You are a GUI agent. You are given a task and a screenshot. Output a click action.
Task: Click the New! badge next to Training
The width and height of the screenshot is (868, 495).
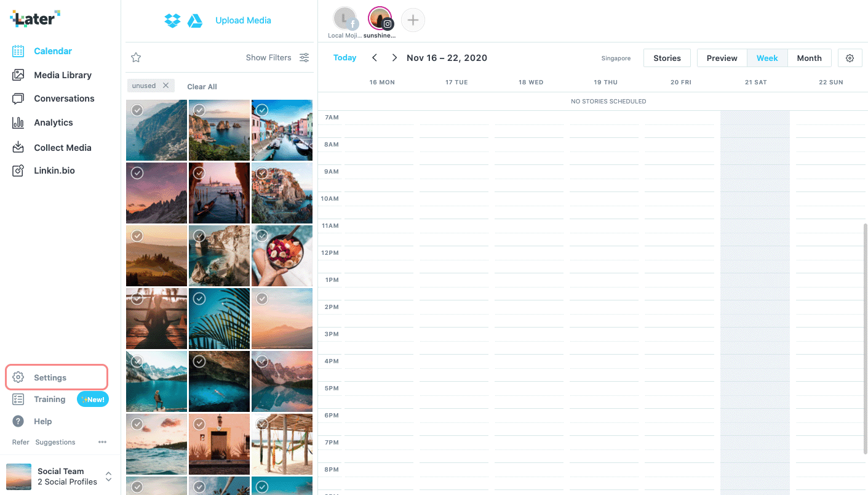[x=93, y=400]
